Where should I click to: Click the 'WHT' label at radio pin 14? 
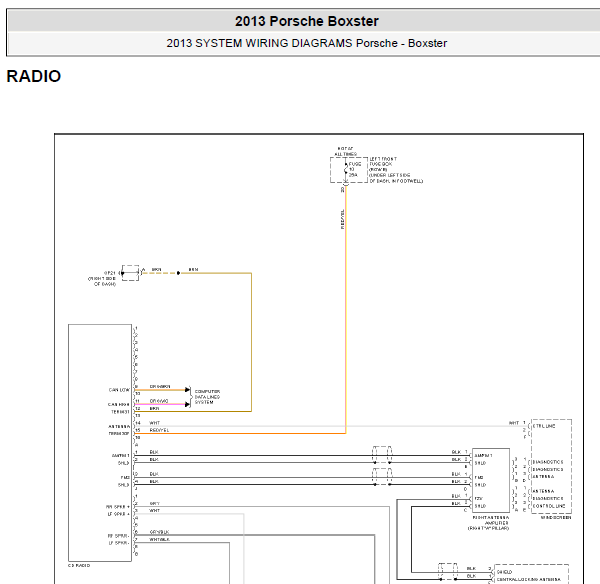pyautogui.click(x=155, y=423)
